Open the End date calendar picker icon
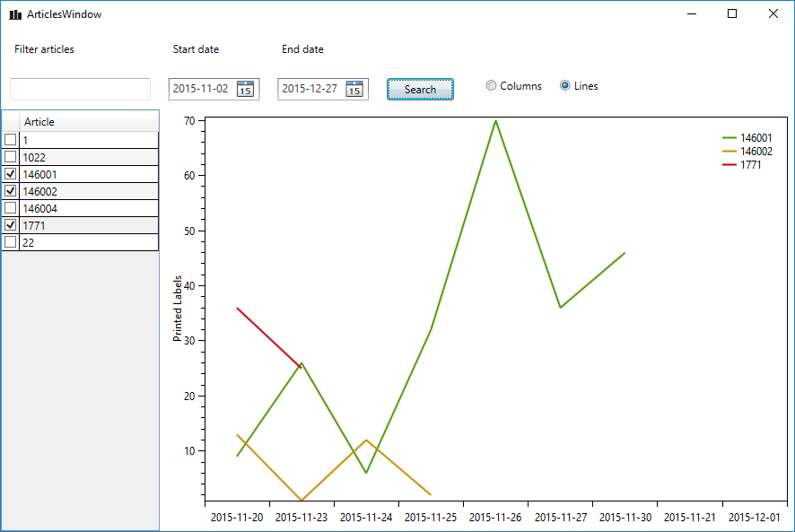Viewport: 795px width, 532px height. [x=354, y=89]
